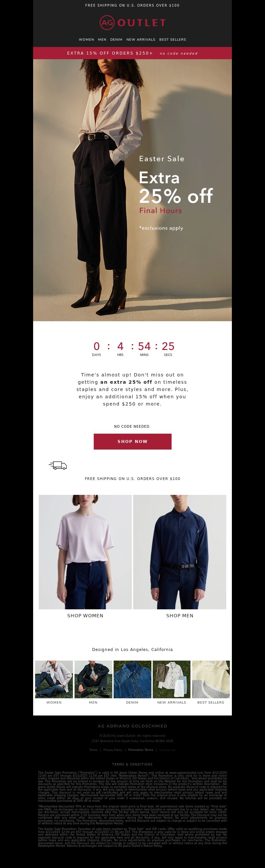Open the Easter Sale hero image

click(x=132, y=190)
